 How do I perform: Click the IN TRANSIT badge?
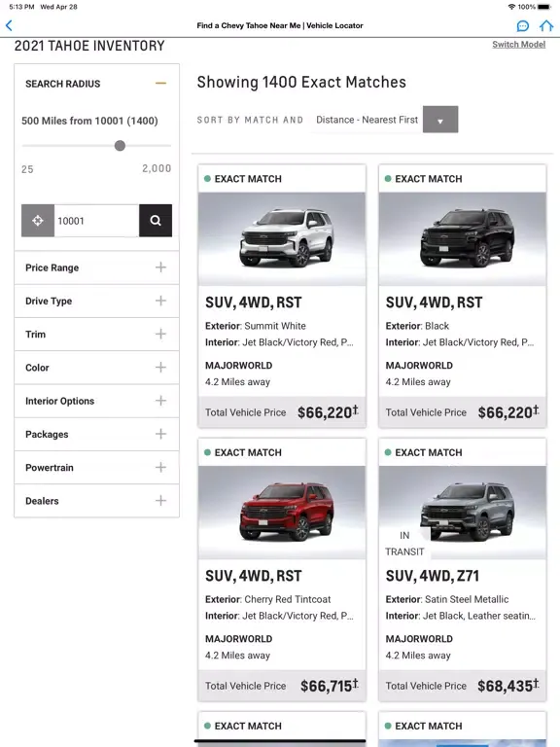pos(404,544)
